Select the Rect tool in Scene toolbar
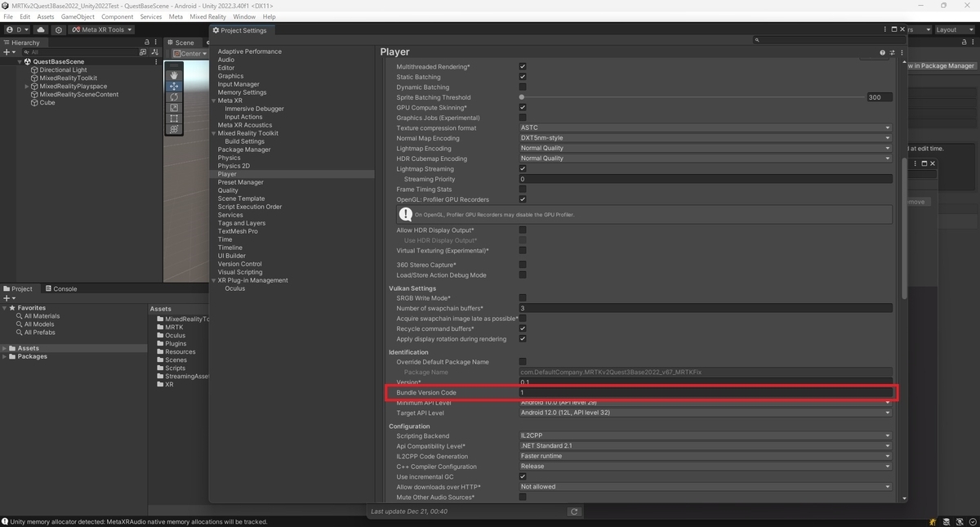 click(x=174, y=118)
